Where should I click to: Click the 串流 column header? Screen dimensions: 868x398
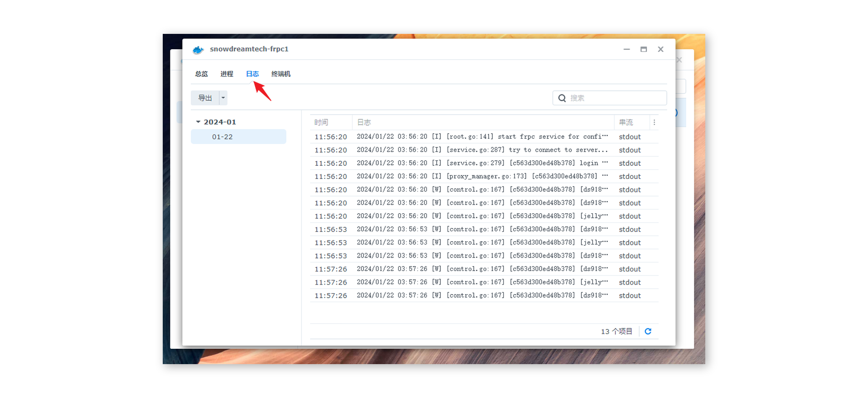click(632, 122)
